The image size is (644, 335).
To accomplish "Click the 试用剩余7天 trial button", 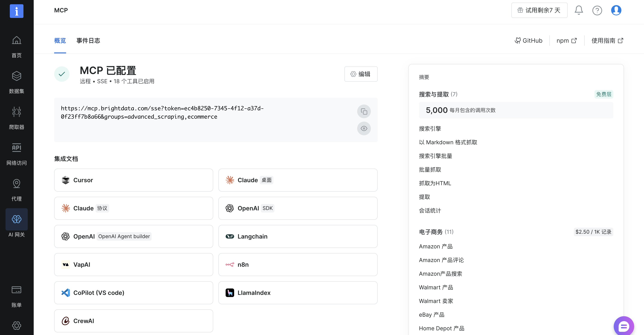I will tap(539, 10).
